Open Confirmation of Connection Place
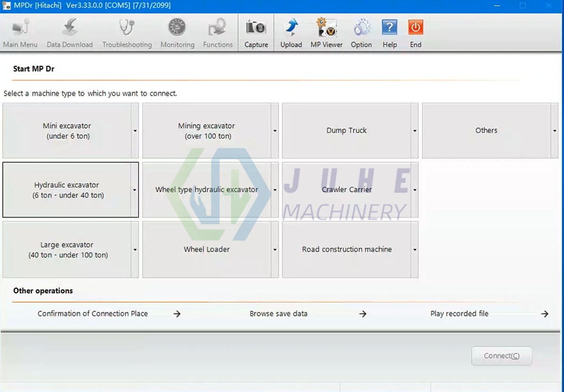 [93, 314]
